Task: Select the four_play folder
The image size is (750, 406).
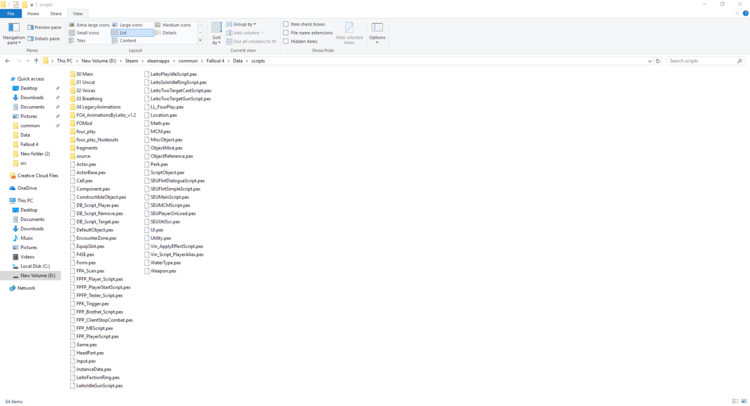Action: click(83, 132)
